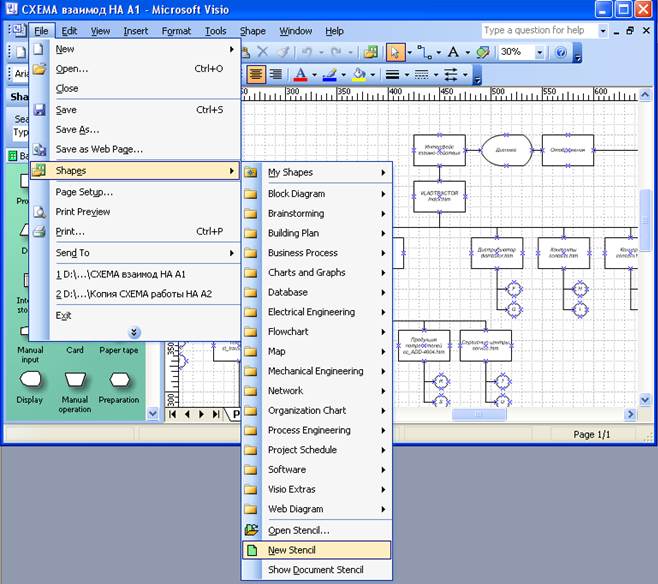
Task: Open the Connector tool dropdown arrow
Action: click(x=439, y=52)
